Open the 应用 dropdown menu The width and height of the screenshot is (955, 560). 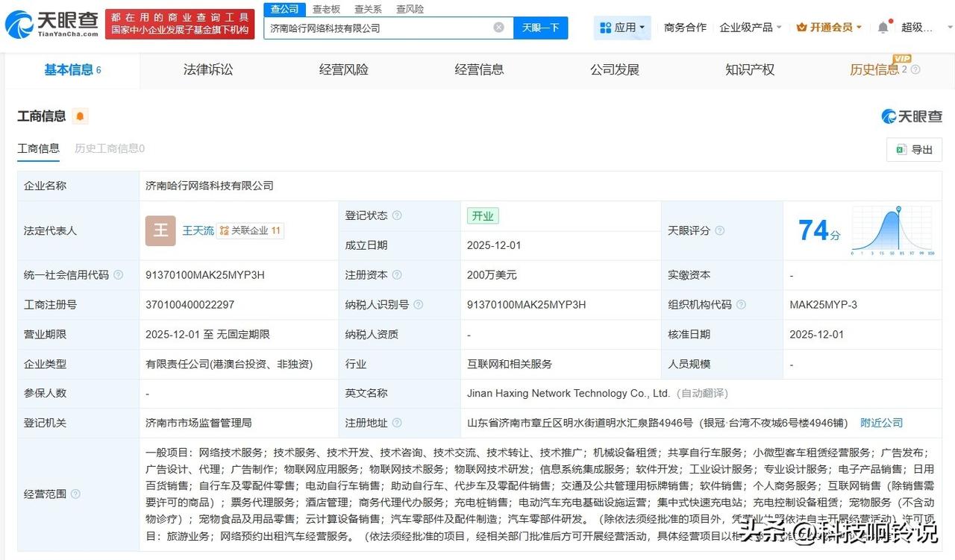(622, 28)
